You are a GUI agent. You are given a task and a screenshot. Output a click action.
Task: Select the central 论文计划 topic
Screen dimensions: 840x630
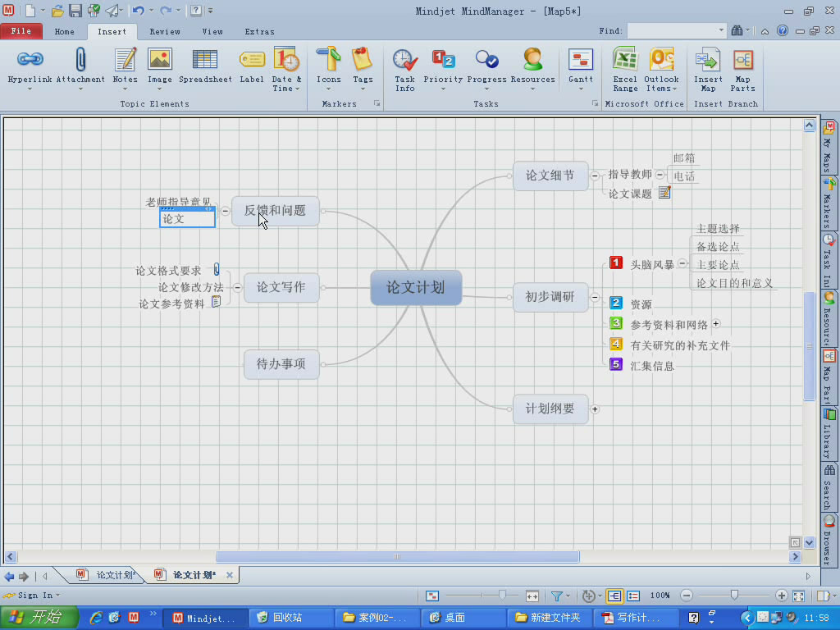pyautogui.click(x=416, y=288)
